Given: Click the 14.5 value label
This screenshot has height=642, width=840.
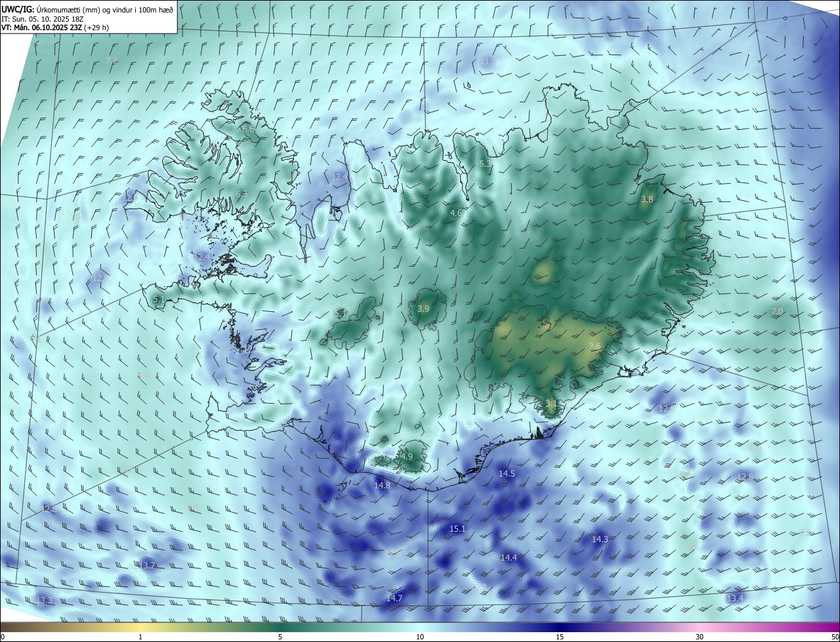Looking at the screenshot, I should pyautogui.click(x=507, y=473).
